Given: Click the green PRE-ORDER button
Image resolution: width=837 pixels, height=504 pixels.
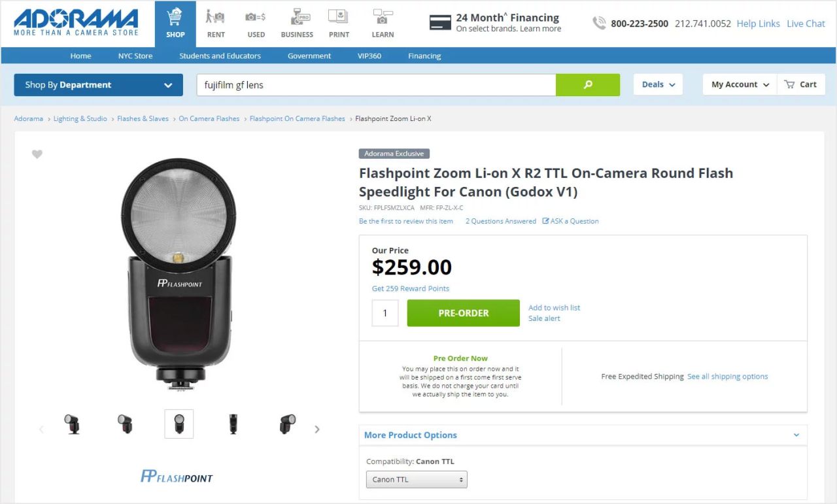Looking at the screenshot, I should pos(463,313).
